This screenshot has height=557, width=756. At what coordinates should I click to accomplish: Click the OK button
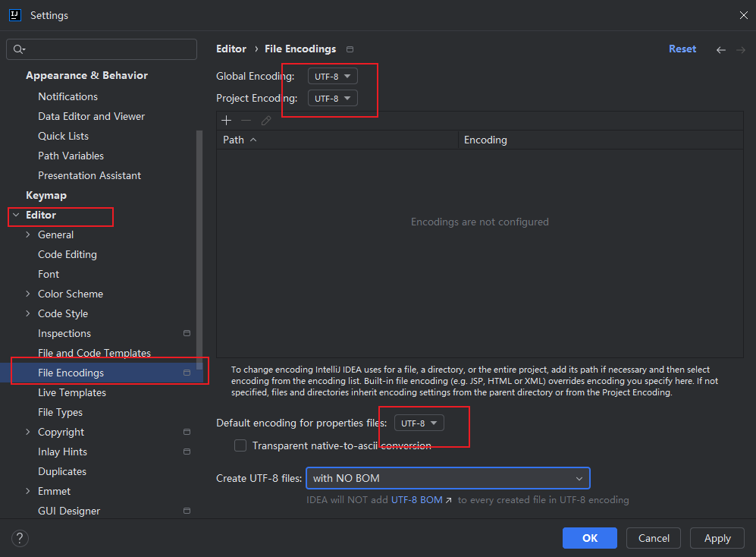point(590,538)
